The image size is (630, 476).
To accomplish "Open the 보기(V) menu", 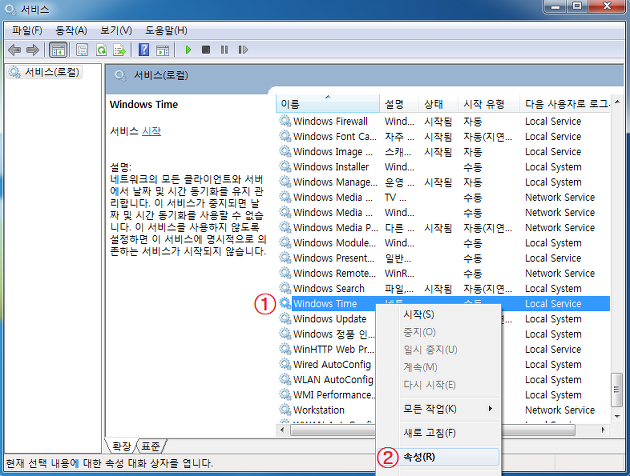I will (x=116, y=31).
